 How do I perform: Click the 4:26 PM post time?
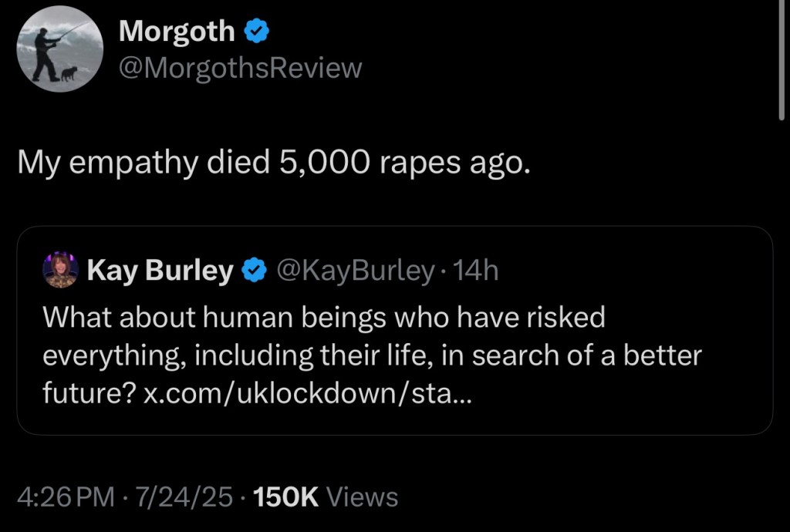(66, 497)
